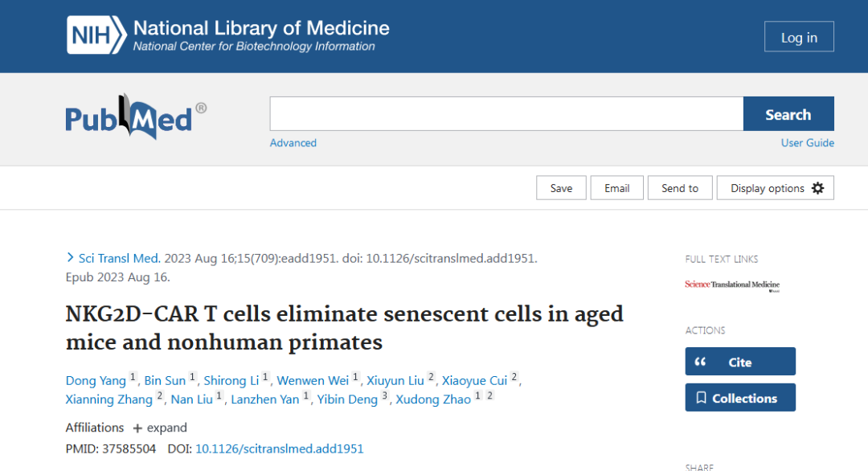Open the User Guide link
The image size is (868, 471).
click(x=807, y=143)
